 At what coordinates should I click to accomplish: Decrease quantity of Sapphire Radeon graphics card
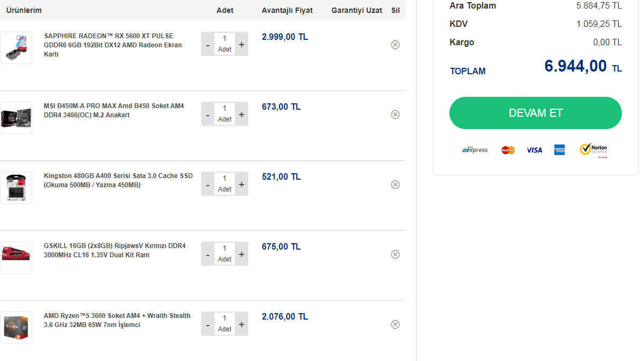(208, 45)
